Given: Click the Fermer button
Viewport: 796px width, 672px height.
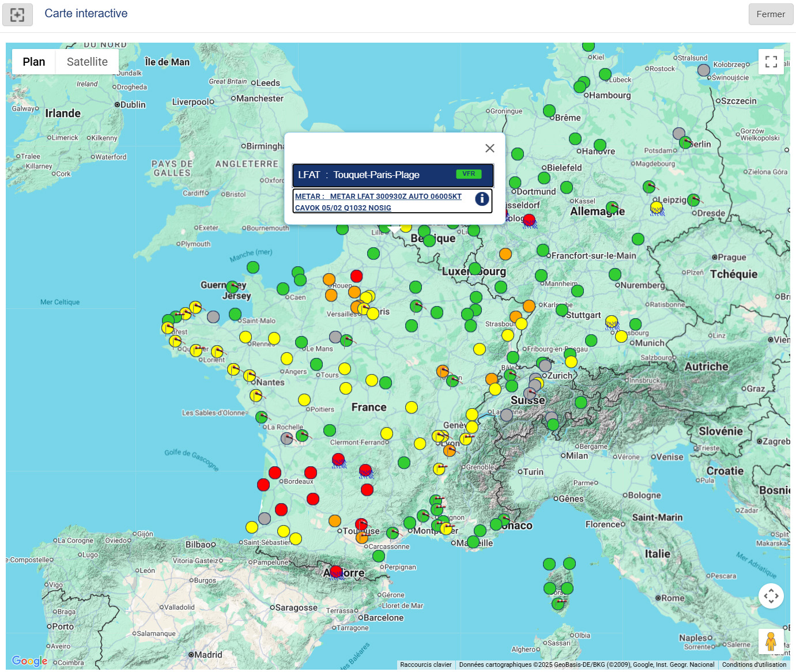Looking at the screenshot, I should [771, 14].
